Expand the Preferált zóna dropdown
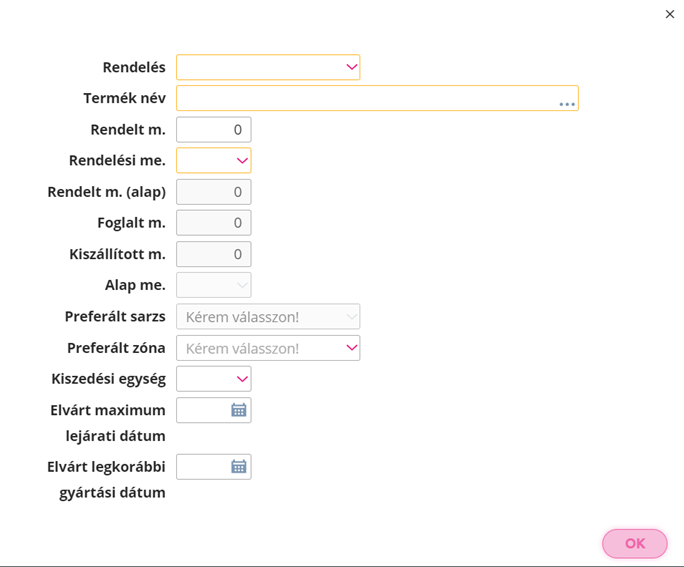 click(352, 348)
